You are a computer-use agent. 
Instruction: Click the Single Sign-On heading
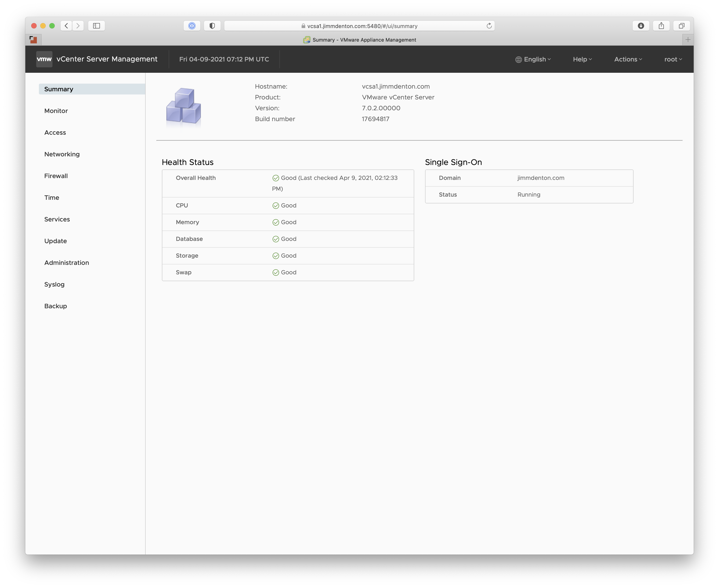pyautogui.click(x=453, y=162)
